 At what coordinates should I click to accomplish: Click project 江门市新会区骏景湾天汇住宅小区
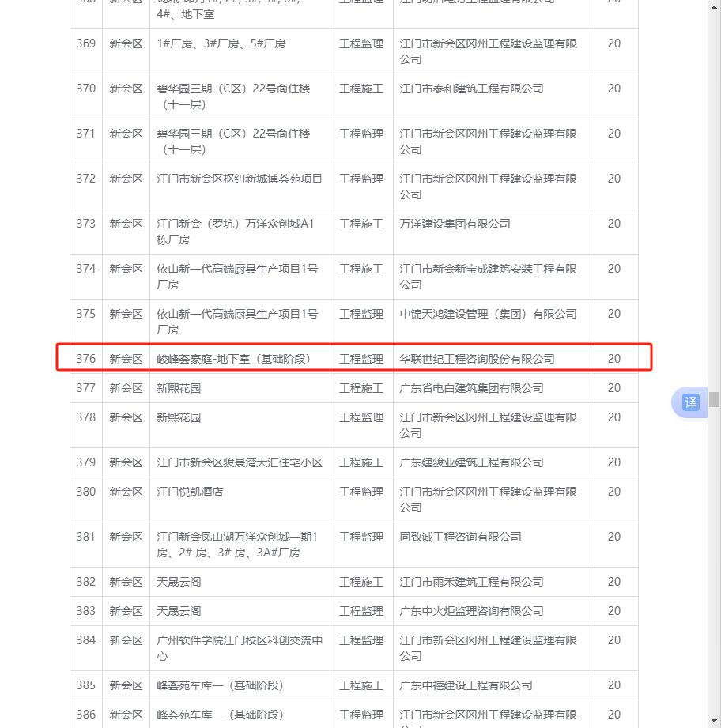point(239,462)
